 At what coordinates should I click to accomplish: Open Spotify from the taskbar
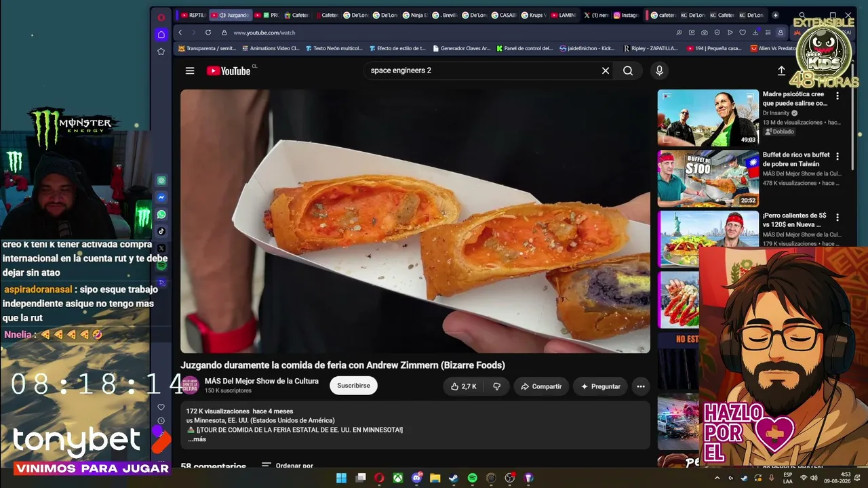point(472,478)
